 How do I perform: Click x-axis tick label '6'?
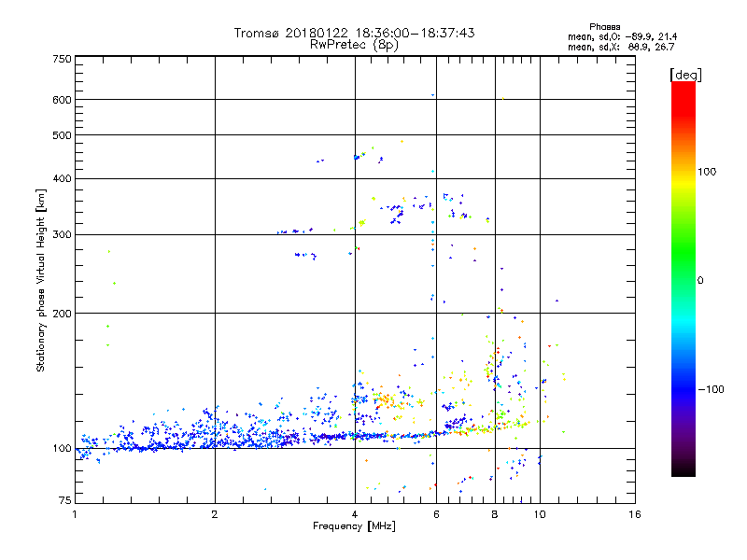(x=436, y=514)
